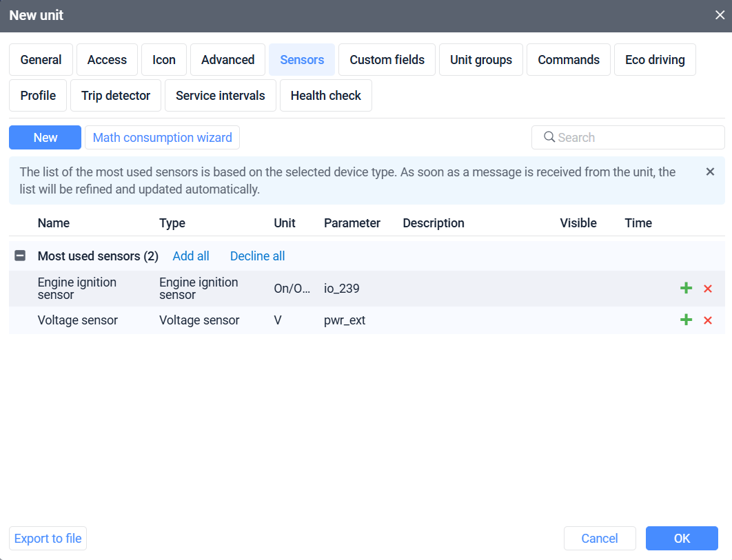Add the Engine ignition sensor with the plus icon

[686, 289]
